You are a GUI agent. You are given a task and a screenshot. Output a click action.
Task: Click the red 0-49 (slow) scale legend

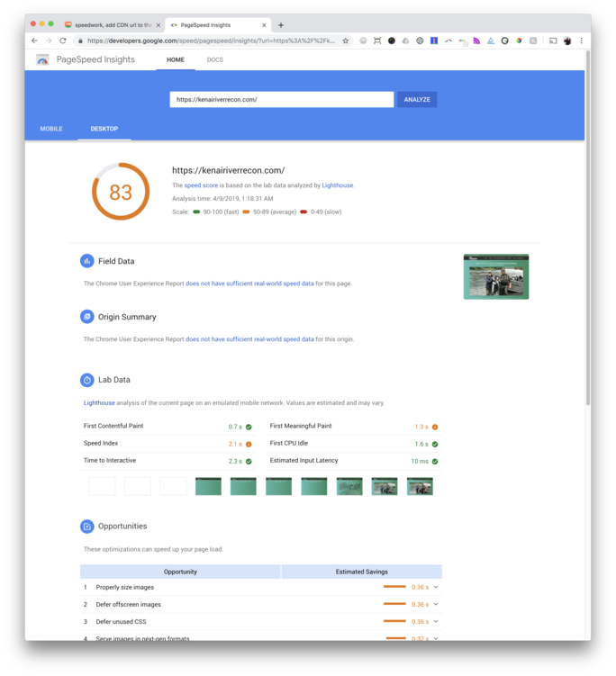pyautogui.click(x=321, y=212)
